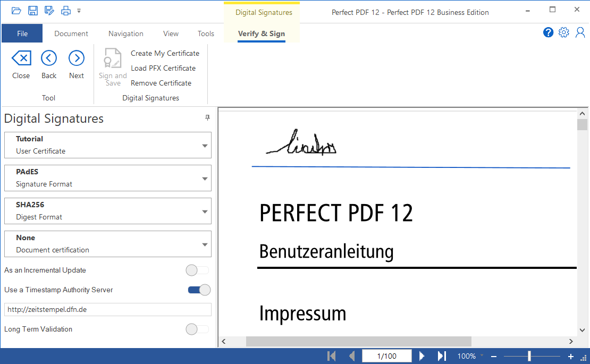Jump to last page icon
Image resolution: width=590 pixels, height=364 pixels.
(x=442, y=356)
